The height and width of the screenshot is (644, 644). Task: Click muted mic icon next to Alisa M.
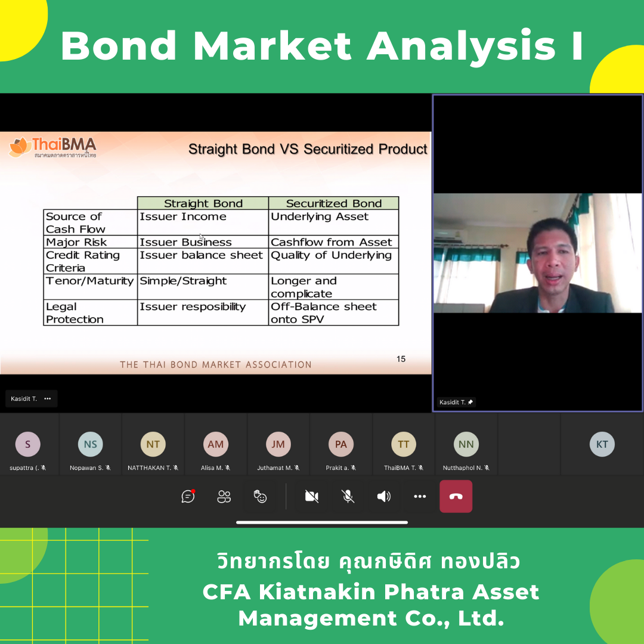pos(228,468)
